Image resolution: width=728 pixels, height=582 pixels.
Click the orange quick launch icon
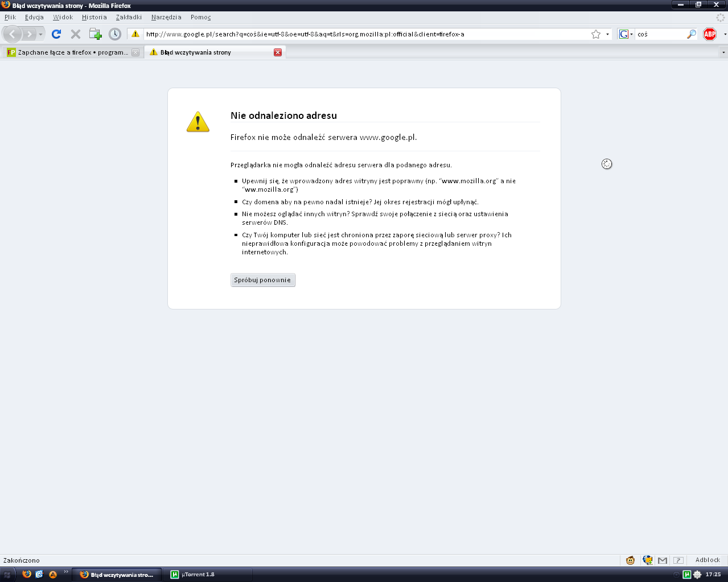coord(53,575)
